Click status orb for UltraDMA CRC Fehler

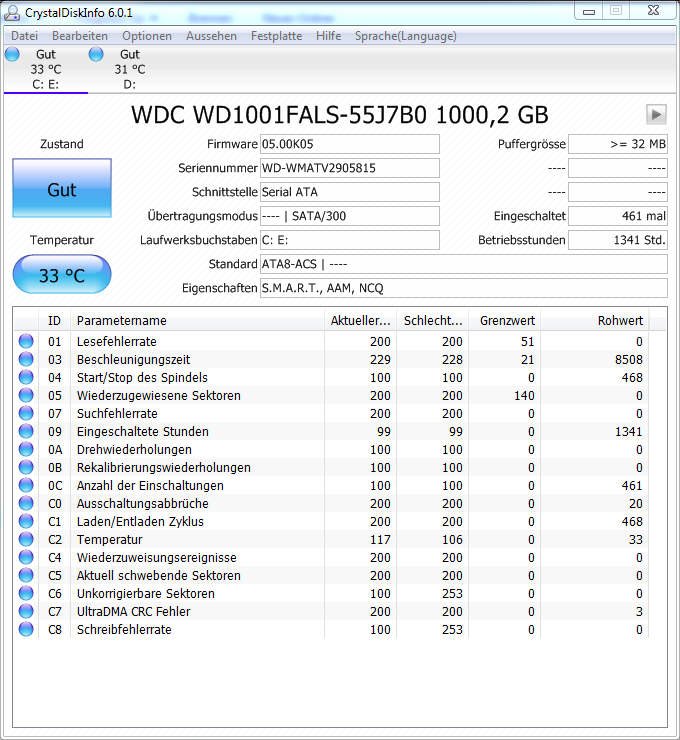(26, 611)
